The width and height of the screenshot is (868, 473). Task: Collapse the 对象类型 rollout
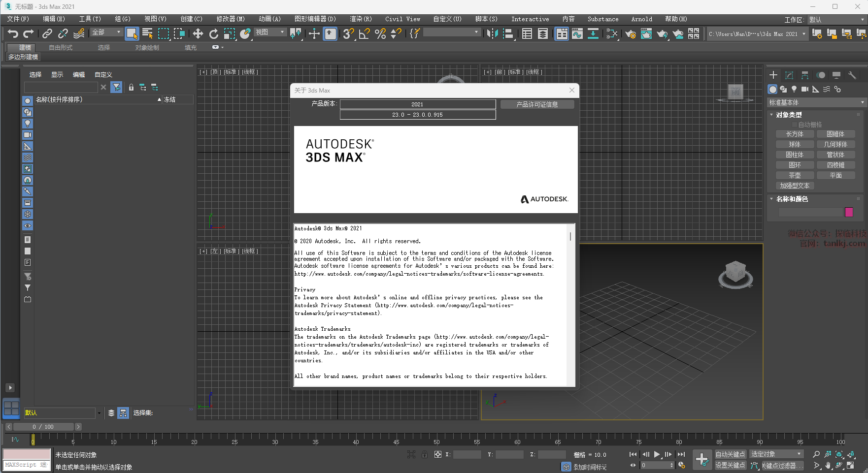coord(789,115)
